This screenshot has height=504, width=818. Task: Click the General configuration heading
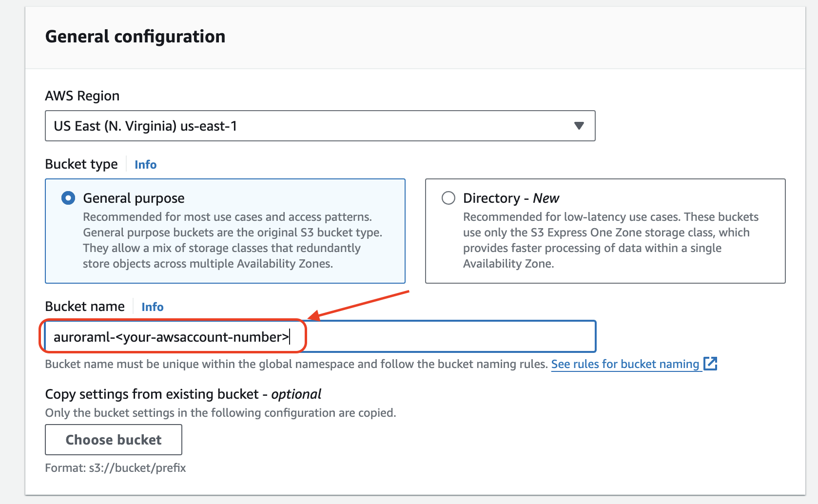135,37
